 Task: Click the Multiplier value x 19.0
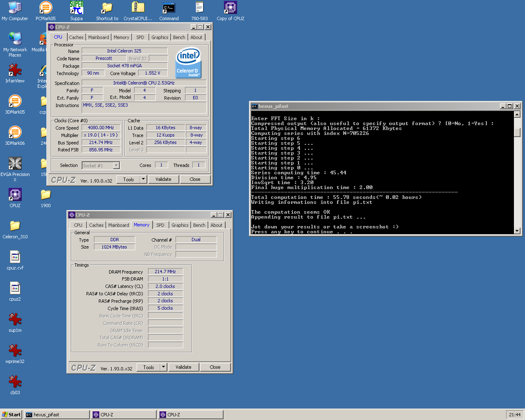[101, 135]
